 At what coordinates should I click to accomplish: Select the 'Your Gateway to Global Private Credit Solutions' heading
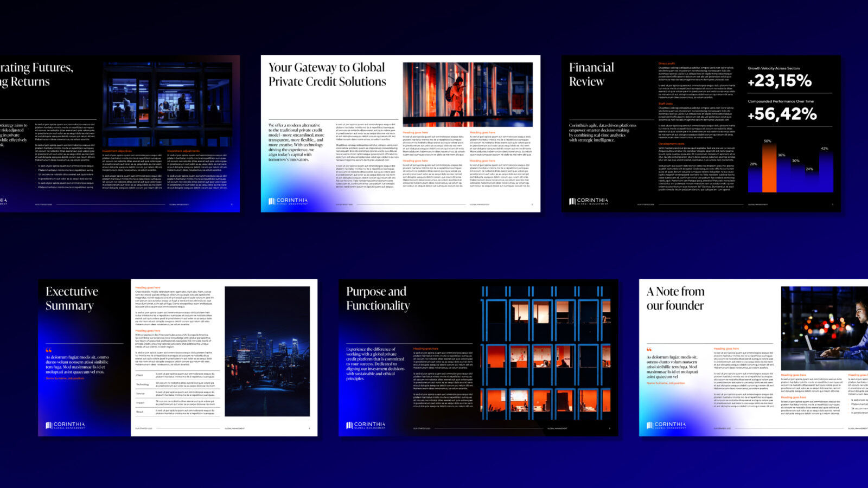pyautogui.click(x=327, y=74)
